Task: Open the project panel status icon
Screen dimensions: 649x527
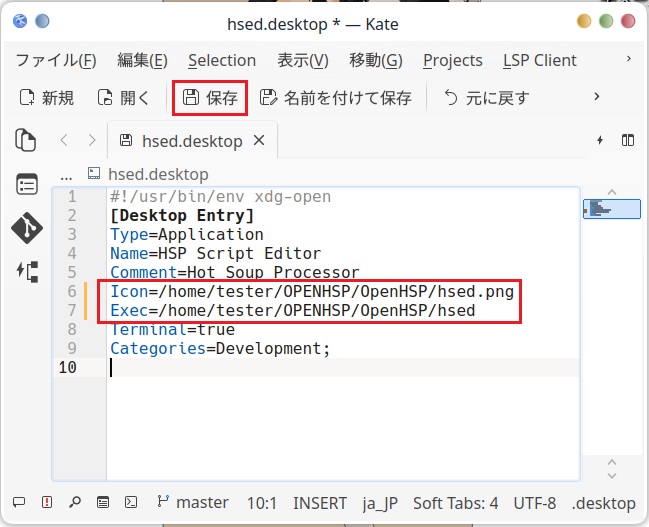Action: coord(103,503)
